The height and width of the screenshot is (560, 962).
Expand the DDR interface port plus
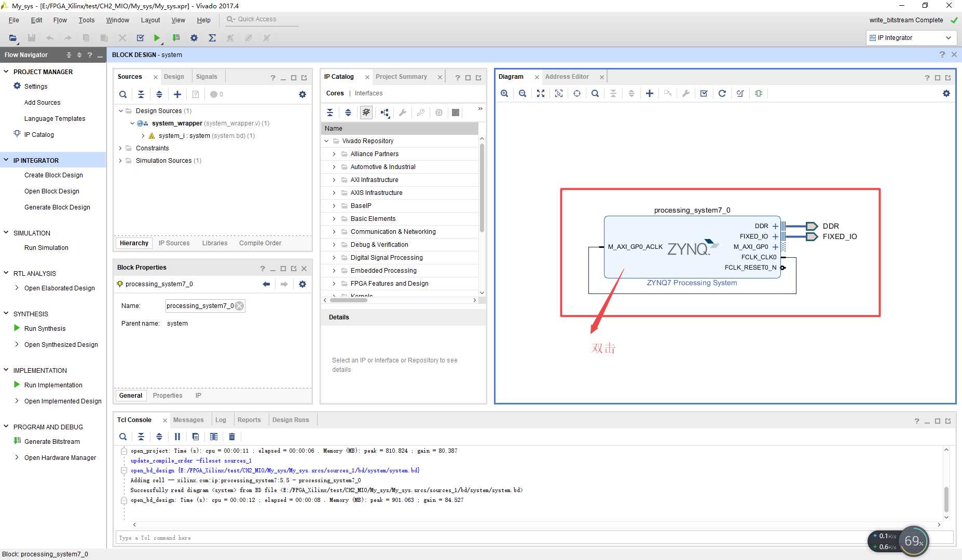[x=775, y=226]
